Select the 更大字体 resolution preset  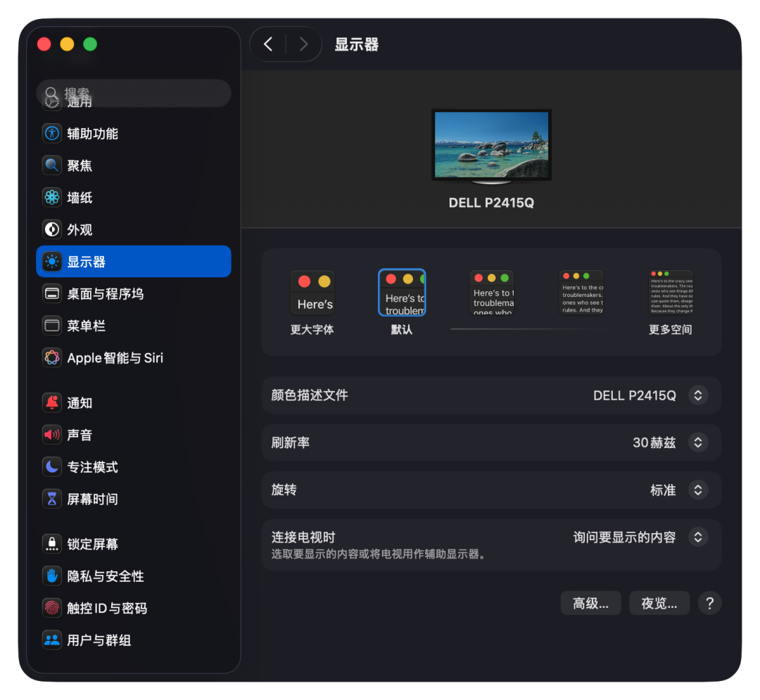312,292
